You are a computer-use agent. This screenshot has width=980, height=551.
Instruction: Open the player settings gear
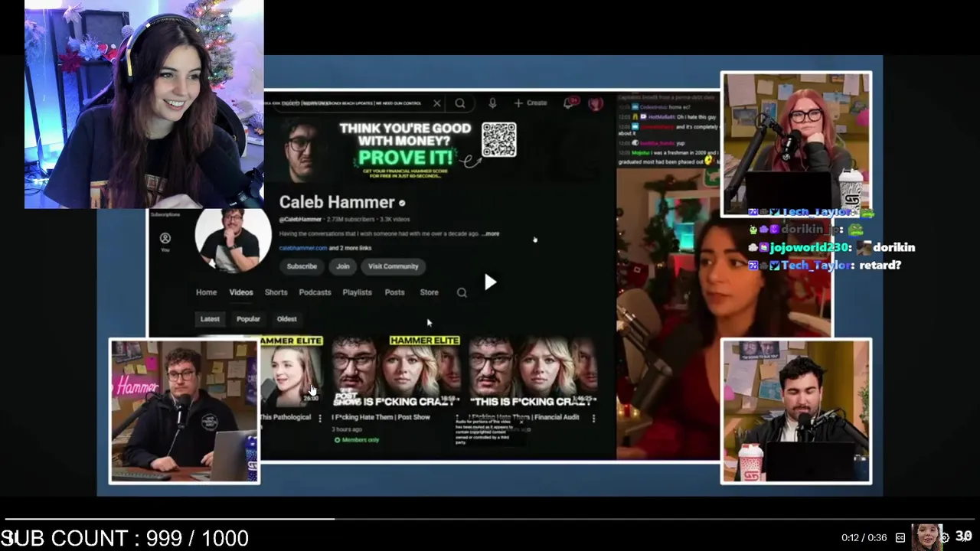945,538
